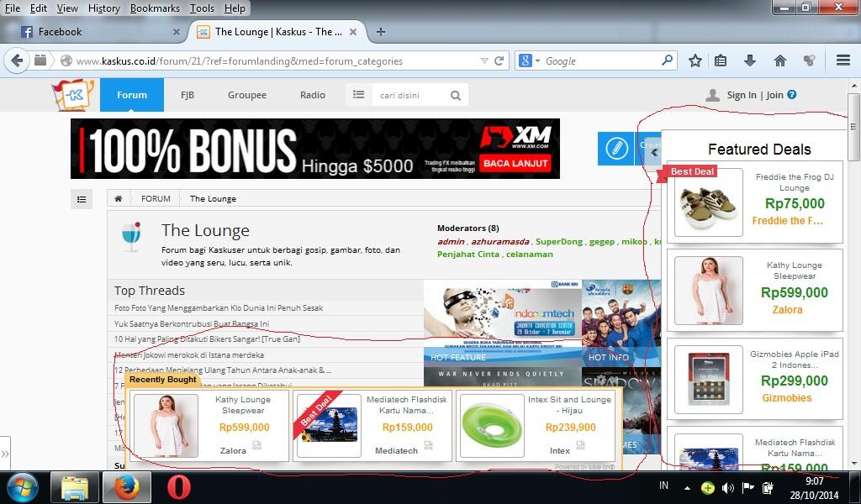
Task: Open Gizmobies Apple iPad deal thumbnail
Action: (708, 380)
